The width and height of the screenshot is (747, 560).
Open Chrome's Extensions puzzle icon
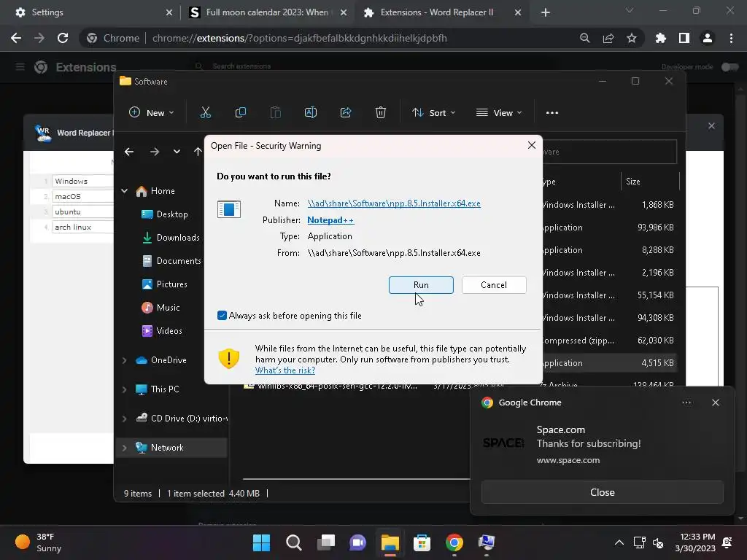tap(661, 38)
